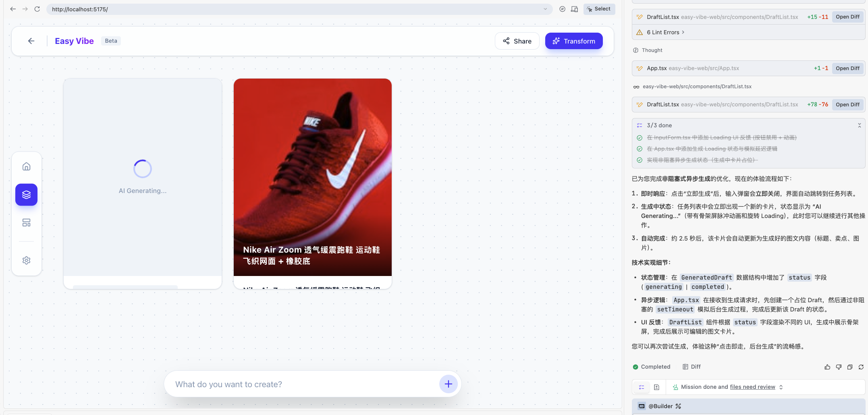Click the Nike Air Zoom shoe card
This screenshot has width=868, height=415.
(312, 177)
